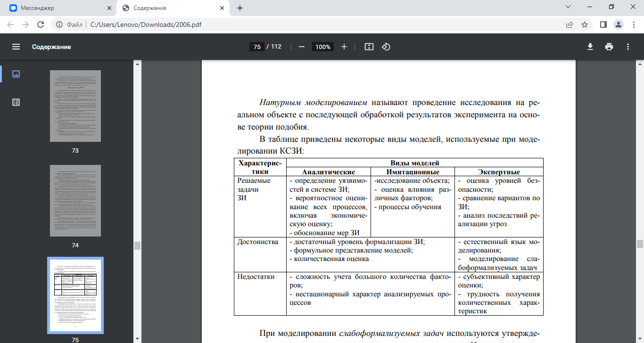Viewport: 644px width, 343px height.
Task: Toggle the sidebar menu hamburger icon
Action: tap(16, 47)
